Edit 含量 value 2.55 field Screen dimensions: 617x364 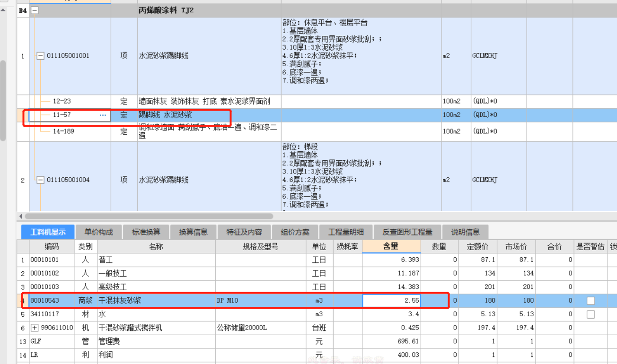392,301
